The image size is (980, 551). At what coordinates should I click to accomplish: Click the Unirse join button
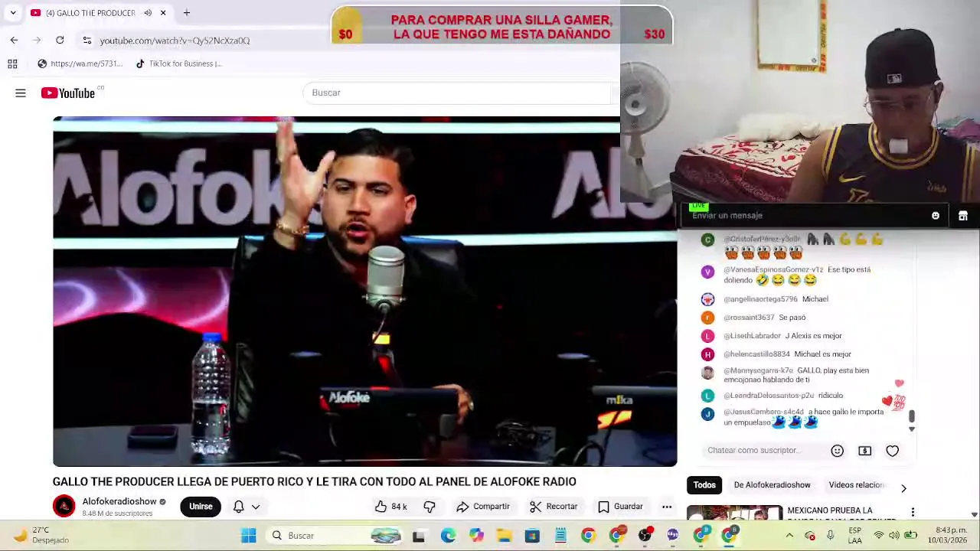(x=201, y=506)
